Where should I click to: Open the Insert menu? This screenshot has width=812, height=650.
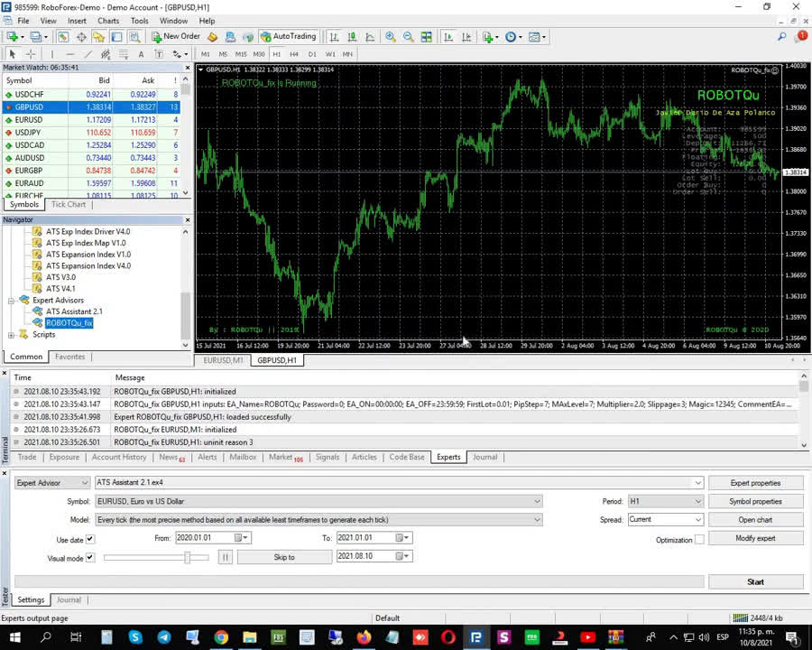(x=77, y=21)
